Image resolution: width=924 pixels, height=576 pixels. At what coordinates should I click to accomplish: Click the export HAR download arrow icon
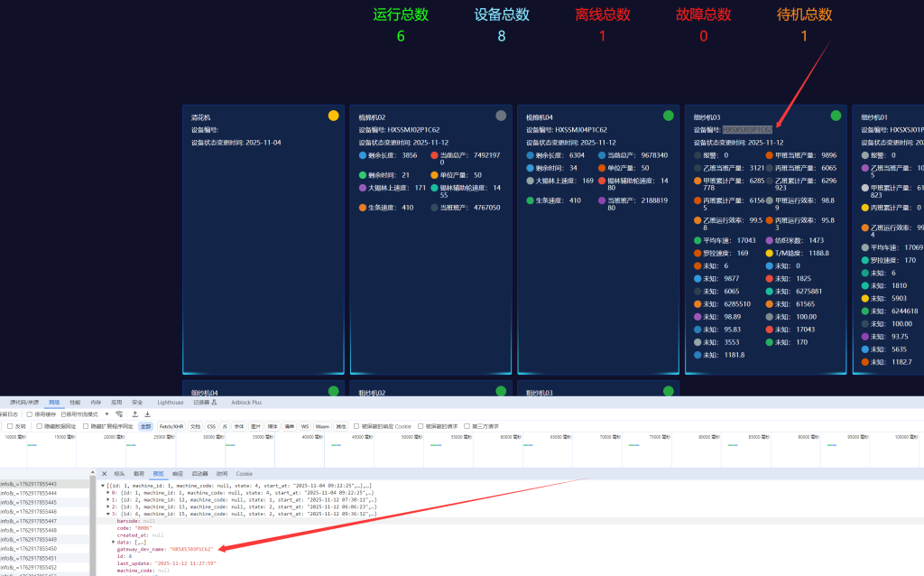(x=147, y=414)
